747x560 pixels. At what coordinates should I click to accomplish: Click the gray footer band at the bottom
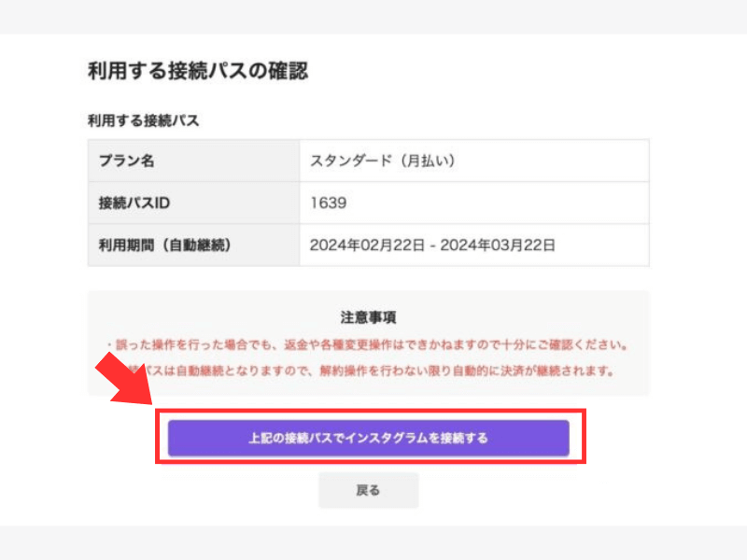click(x=373, y=543)
